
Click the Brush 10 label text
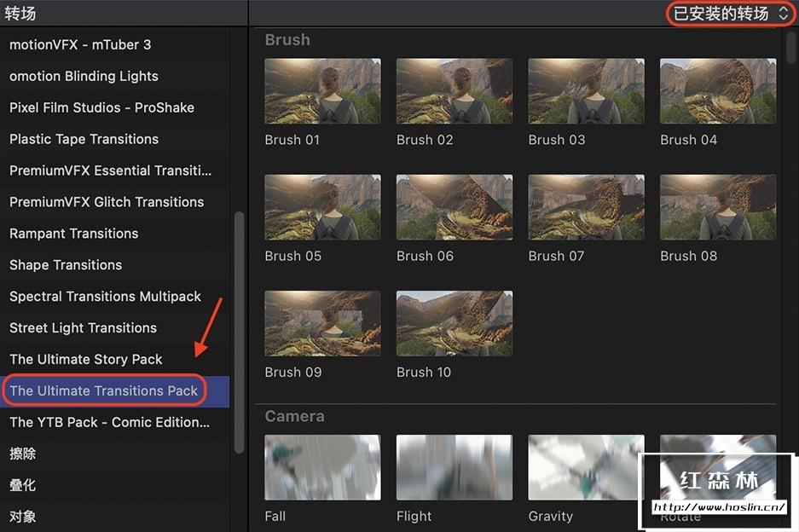pyautogui.click(x=424, y=372)
